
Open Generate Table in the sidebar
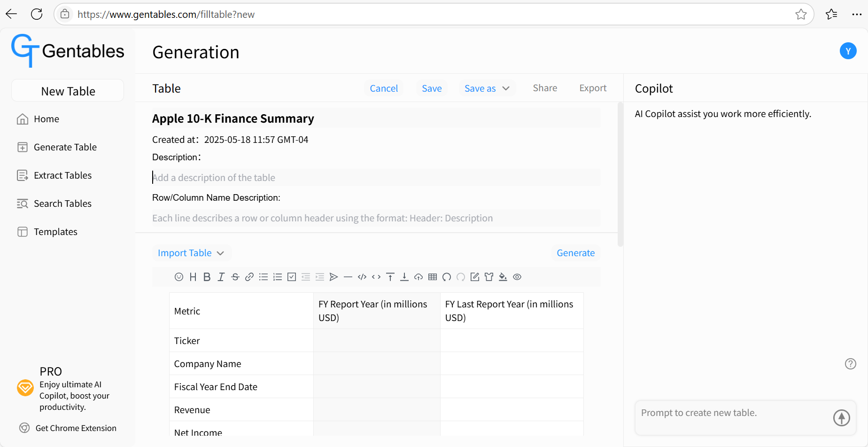[x=57, y=147]
